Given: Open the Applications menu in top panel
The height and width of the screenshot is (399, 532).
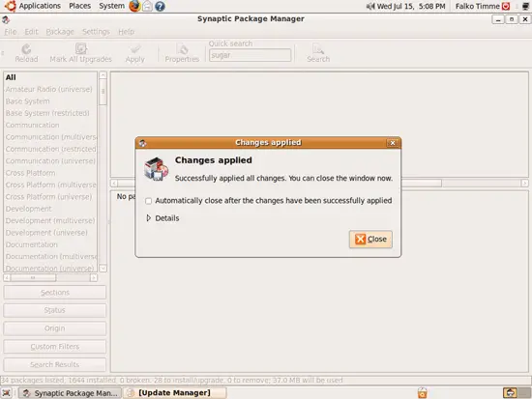Looking at the screenshot, I should [40, 6].
